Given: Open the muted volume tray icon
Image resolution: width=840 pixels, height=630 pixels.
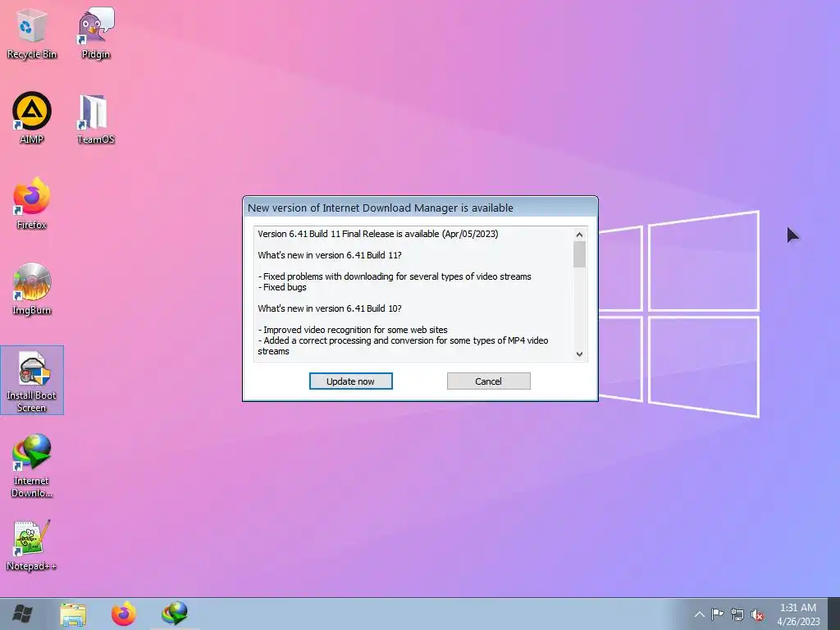Looking at the screenshot, I should [x=757, y=614].
